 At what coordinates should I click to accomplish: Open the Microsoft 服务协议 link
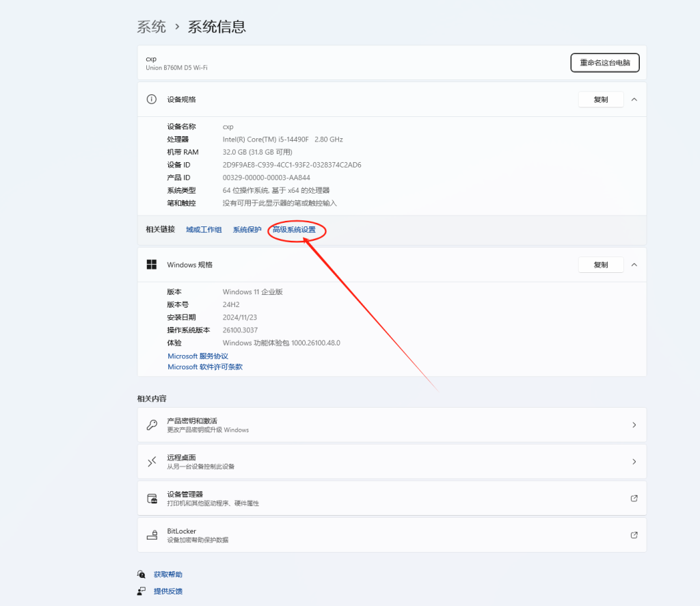tap(198, 356)
